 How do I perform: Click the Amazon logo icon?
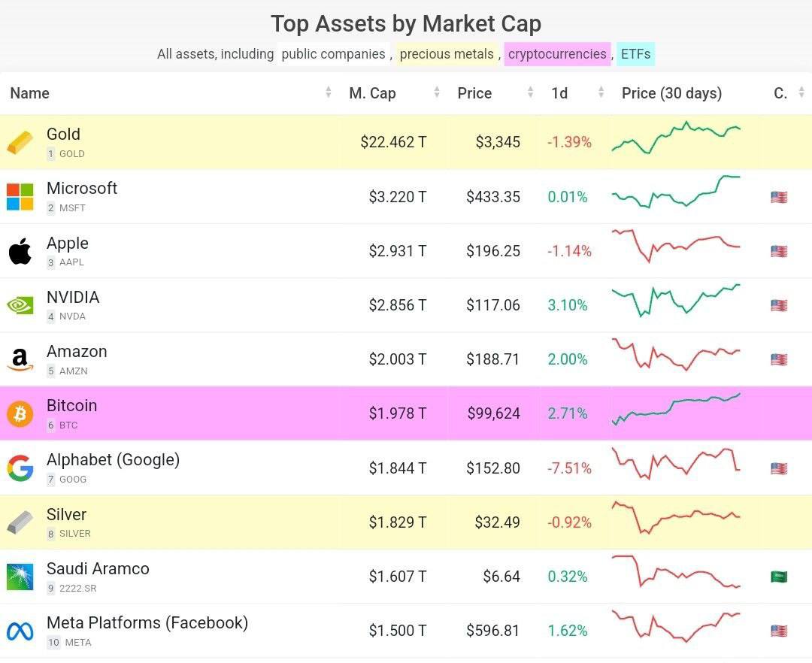click(20, 360)
